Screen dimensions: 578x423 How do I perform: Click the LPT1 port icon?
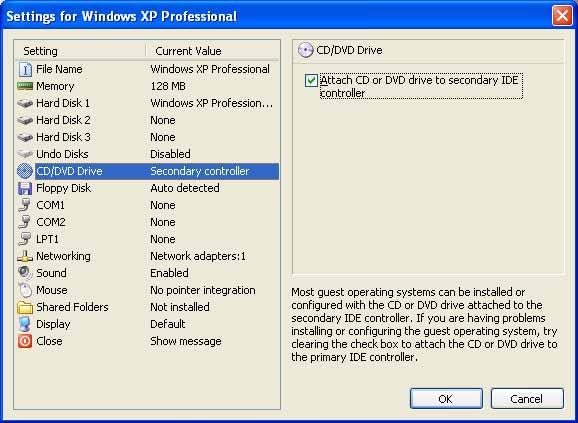(25, 239)
